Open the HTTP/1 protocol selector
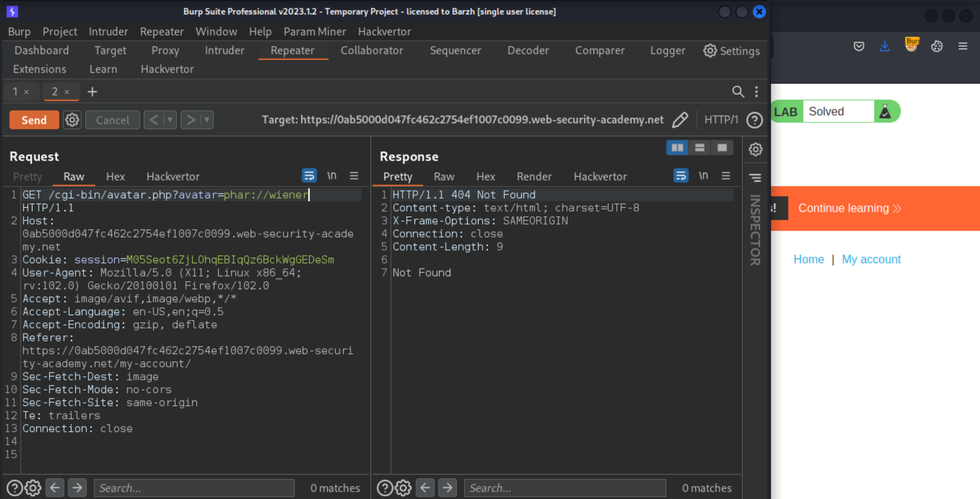The height and width of the screenshot is (499, 980). (721, 120)
